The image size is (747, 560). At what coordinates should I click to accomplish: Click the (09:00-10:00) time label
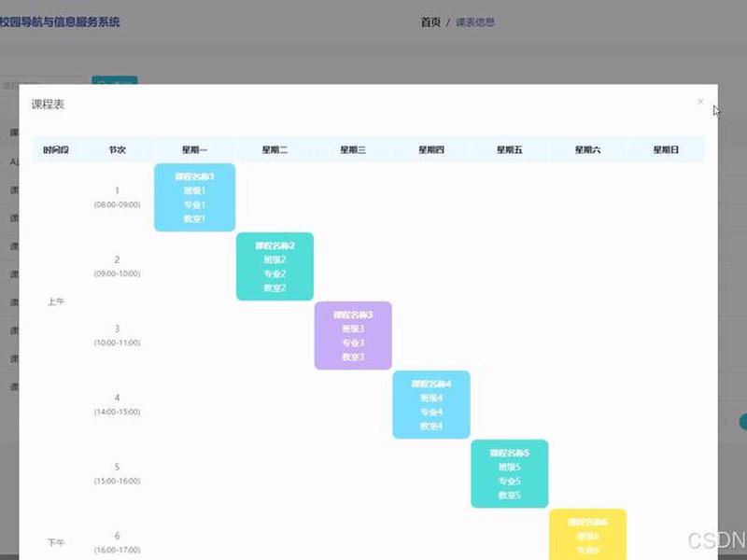click(x=118, y=273)
